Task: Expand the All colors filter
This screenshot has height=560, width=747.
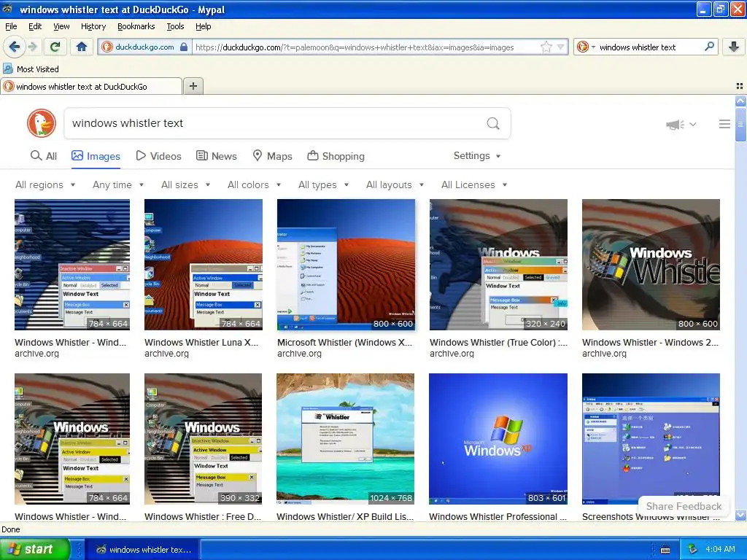Action: (255, 184)
